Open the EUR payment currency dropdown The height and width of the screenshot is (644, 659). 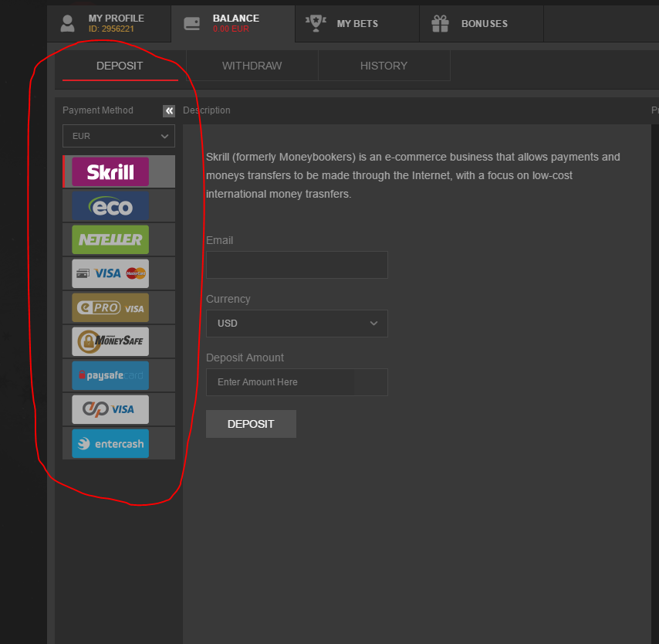(x=119, y=136)
